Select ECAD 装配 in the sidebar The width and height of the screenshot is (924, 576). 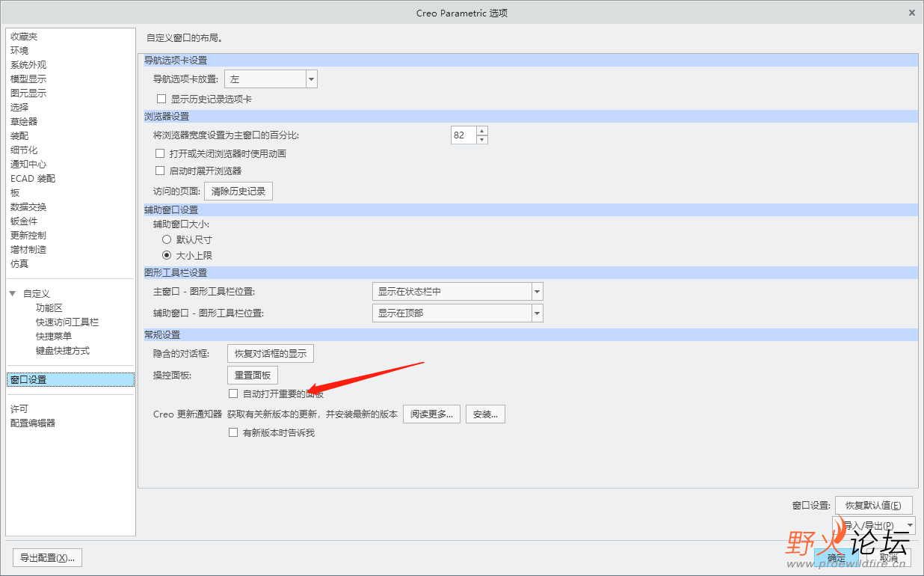click(33, 179)
